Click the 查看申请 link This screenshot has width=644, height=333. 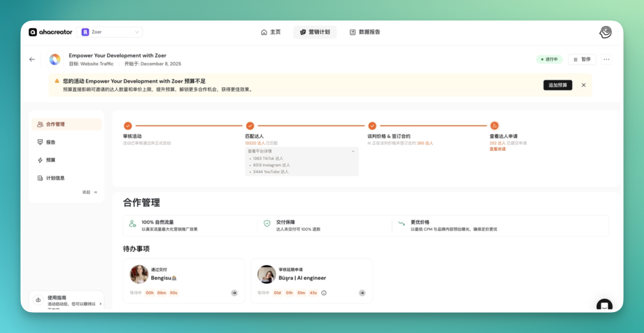pyautogui.click(x=497, y=150)
